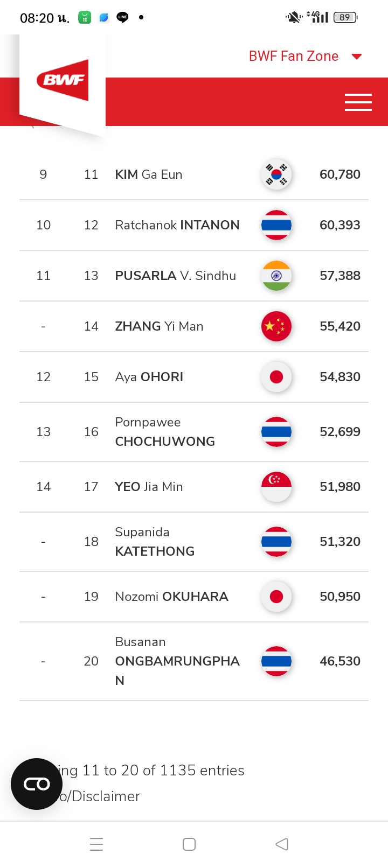Select Pornpawee CHOCHUWONG player name
Image resolution: width=388 pixels, height=868 pixels.
pos(165,432)
